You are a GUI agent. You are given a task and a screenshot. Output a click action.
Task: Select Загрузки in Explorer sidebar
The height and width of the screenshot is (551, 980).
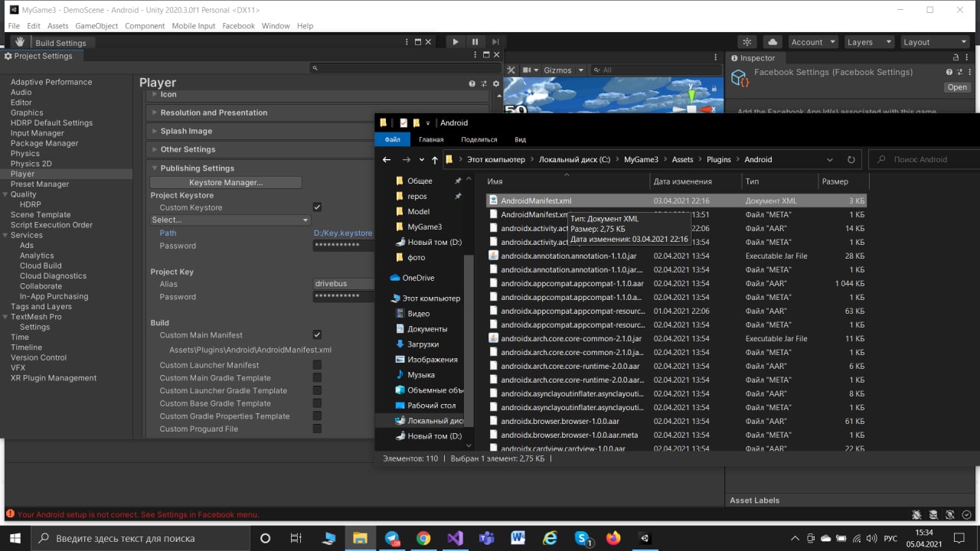tap(423, 344)
